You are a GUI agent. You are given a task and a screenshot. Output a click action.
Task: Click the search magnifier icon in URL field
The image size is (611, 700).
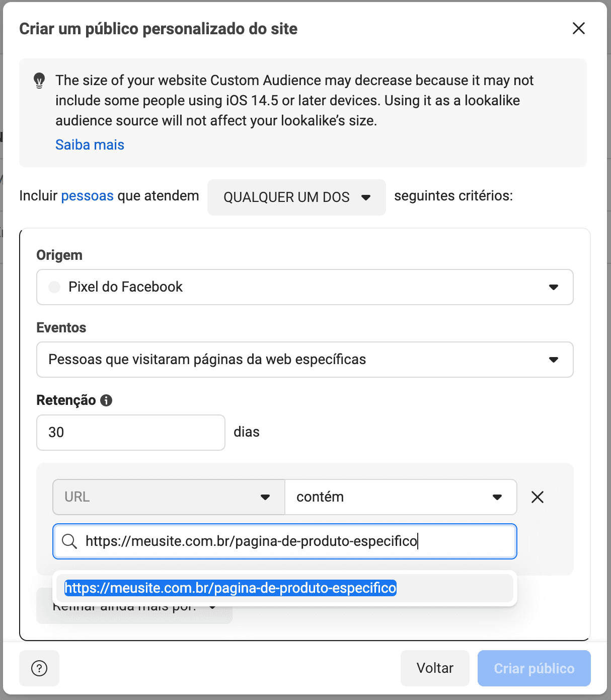pos(69,541)
